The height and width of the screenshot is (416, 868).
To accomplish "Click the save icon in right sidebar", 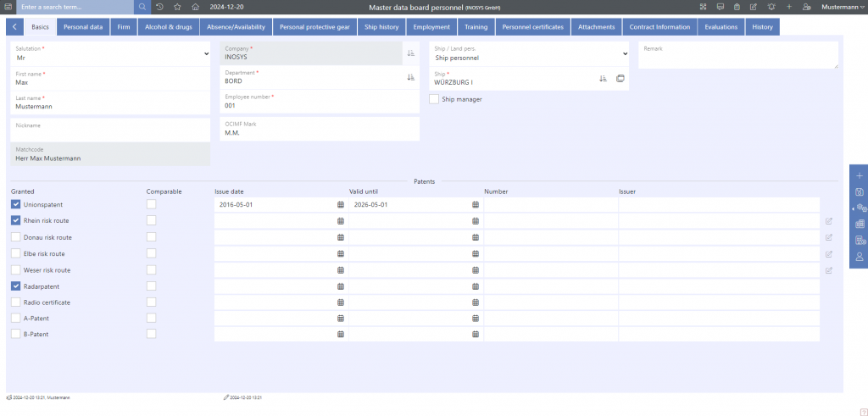I will coord(859,191).
